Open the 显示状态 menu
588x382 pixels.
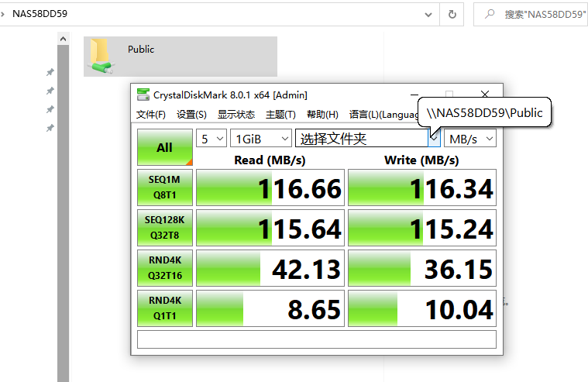tap(236, 115)
